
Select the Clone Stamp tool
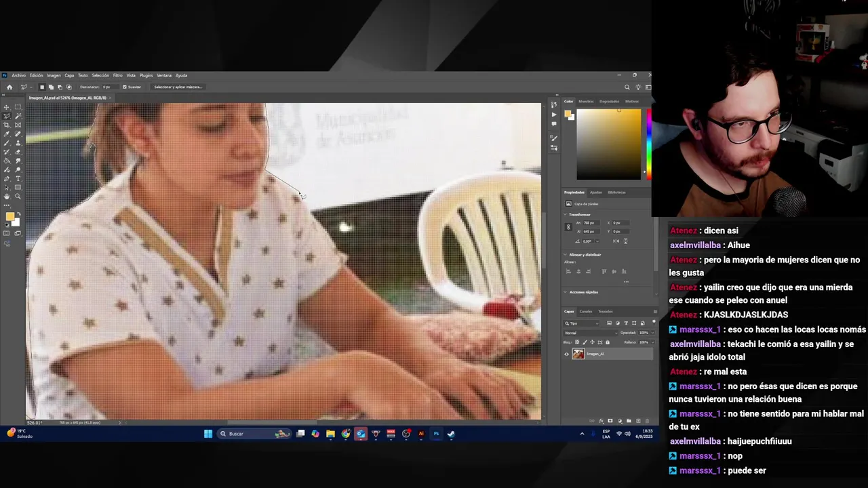[x=18, y=143]
